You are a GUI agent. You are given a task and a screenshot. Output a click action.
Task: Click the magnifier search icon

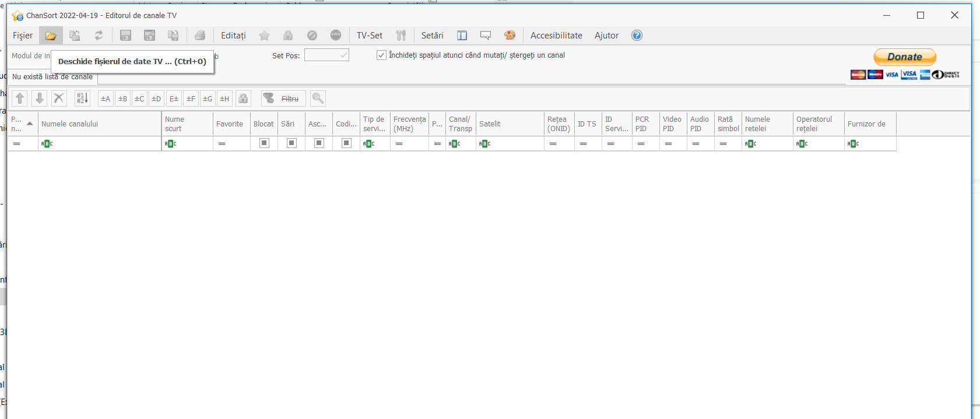pos(318,98)
